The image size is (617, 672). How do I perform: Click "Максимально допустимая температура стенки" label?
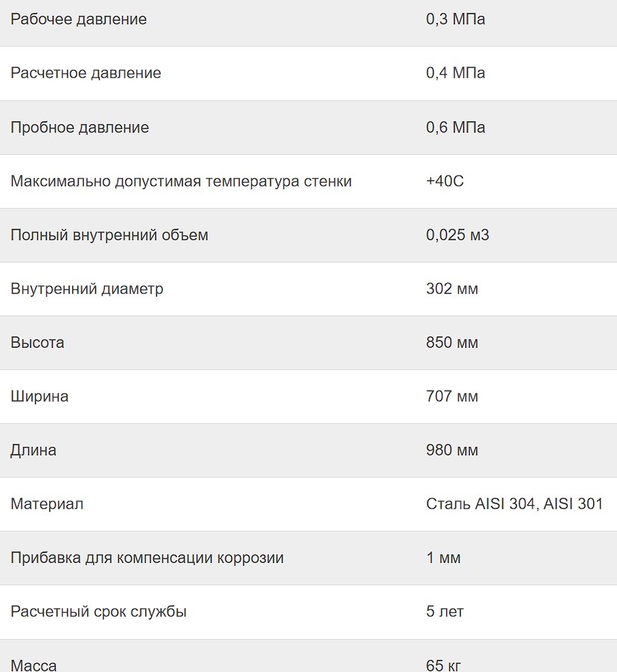pos(181,181)
